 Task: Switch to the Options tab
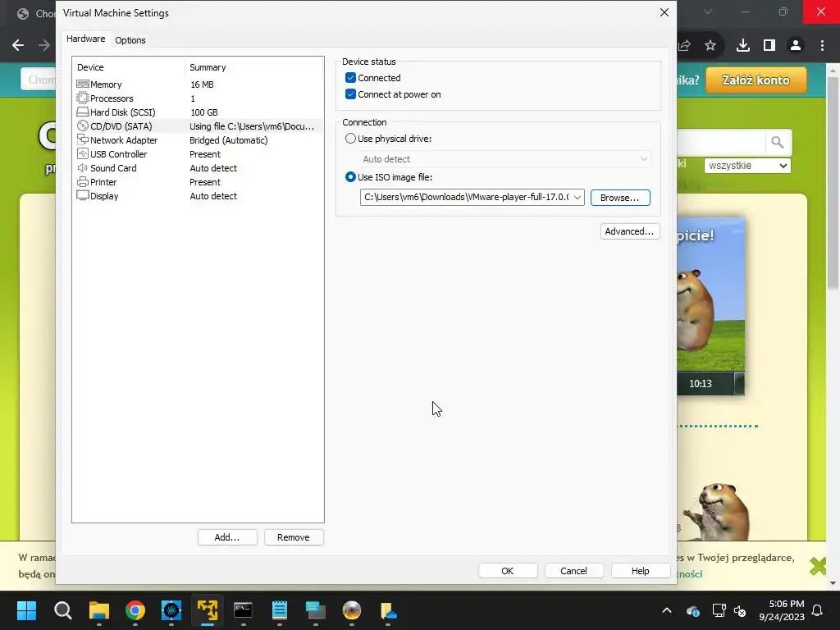pos(130,40)
